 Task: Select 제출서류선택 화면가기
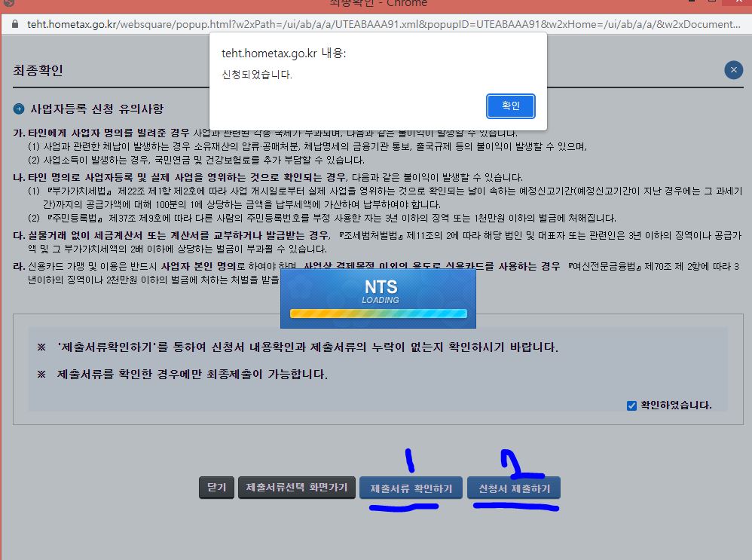297,487
